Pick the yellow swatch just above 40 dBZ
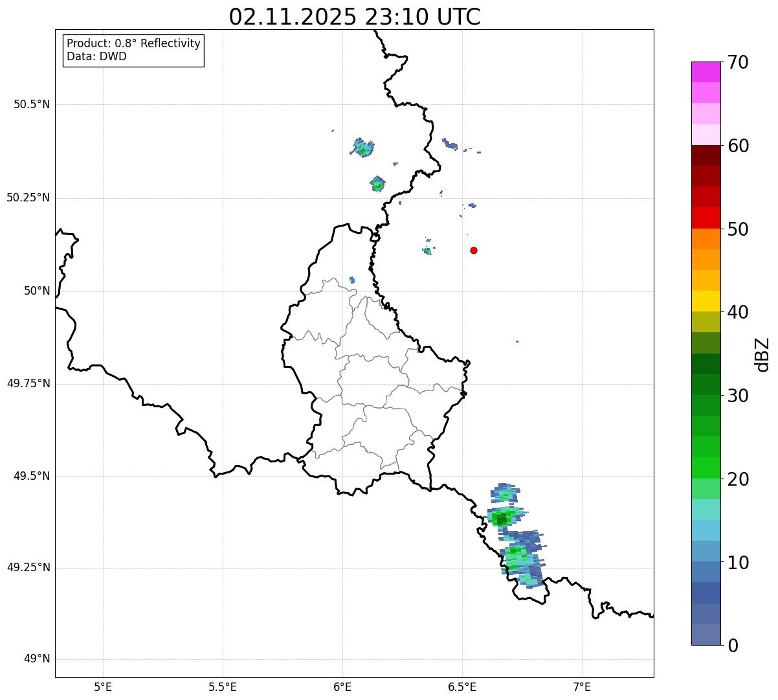778x700 pixels. point(706,301)
